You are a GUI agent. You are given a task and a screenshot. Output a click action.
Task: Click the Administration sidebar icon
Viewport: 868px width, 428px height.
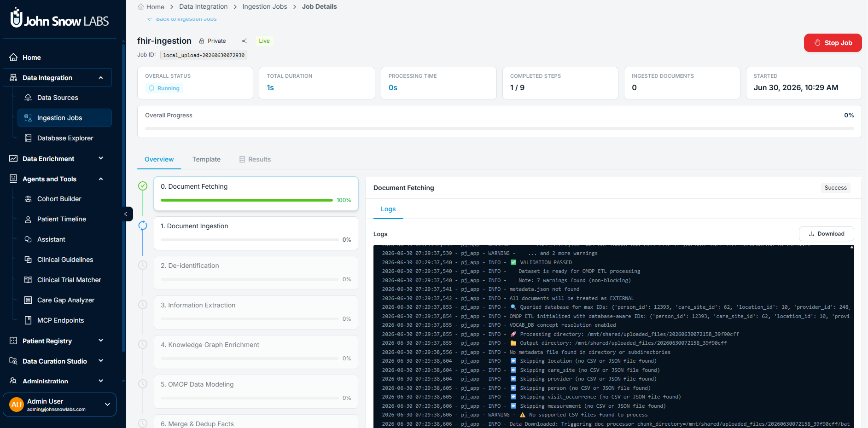click(x=13, y=381)
